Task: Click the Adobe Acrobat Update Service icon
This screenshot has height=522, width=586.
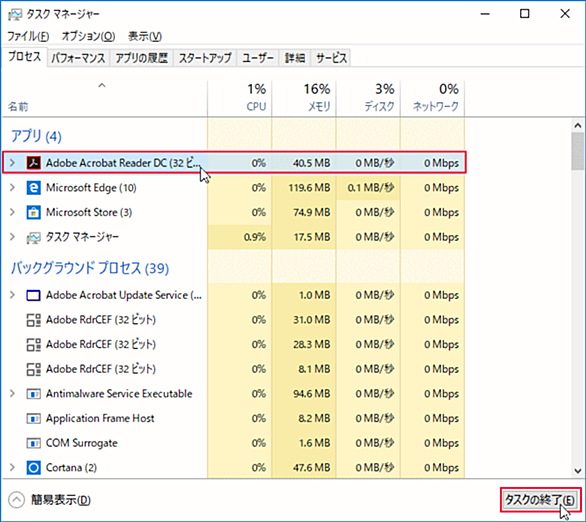Action: tap(33, 295)
